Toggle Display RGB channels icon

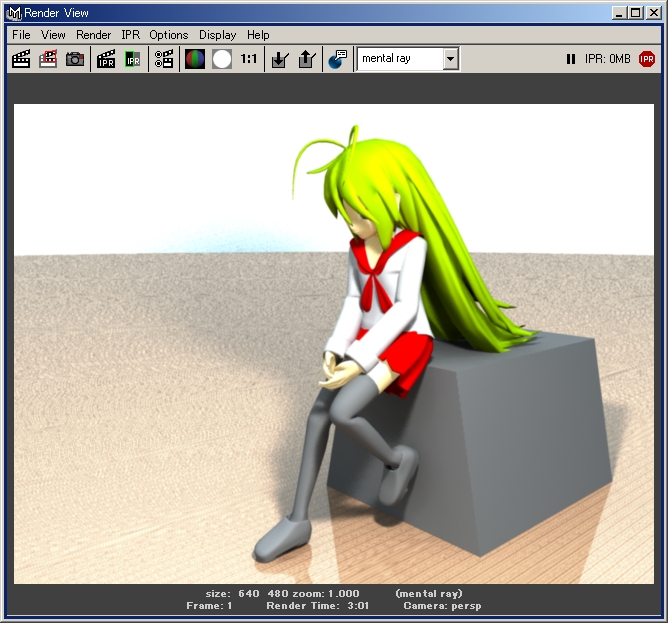(195, 59)
